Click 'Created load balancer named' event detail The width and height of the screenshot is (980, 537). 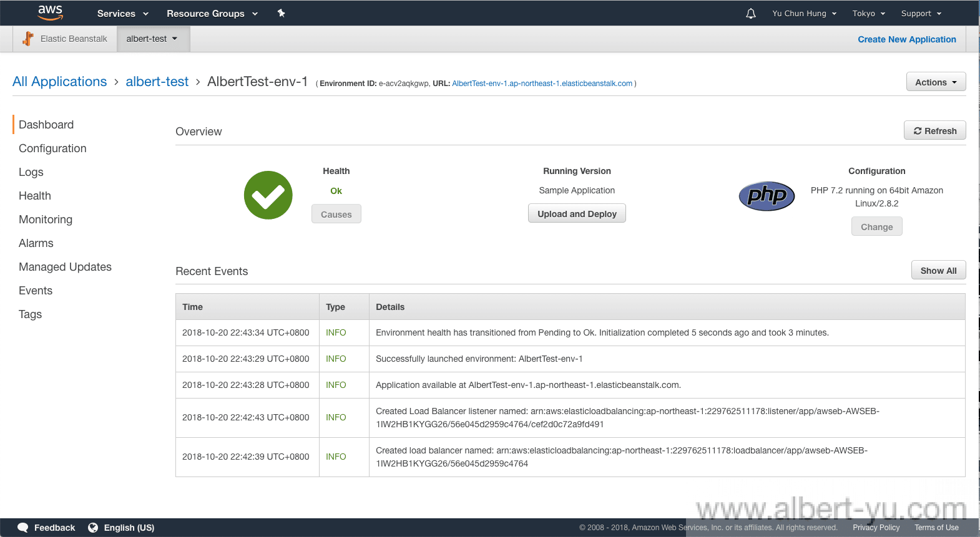622,457
